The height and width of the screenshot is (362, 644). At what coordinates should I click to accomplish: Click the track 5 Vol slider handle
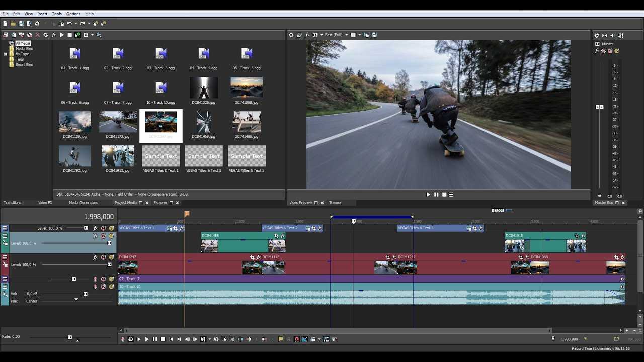pyautogui.click(x=86, y=294)
